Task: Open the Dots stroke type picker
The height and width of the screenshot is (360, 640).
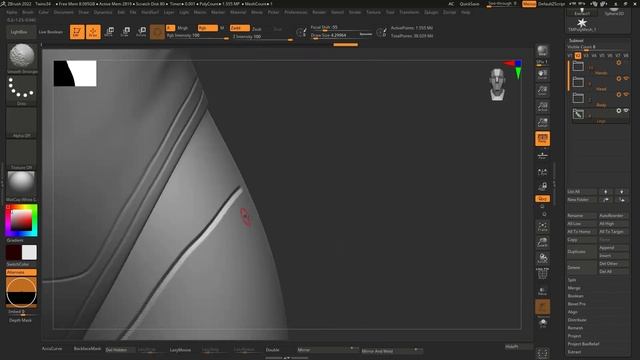Action: [x=22, y=89]
